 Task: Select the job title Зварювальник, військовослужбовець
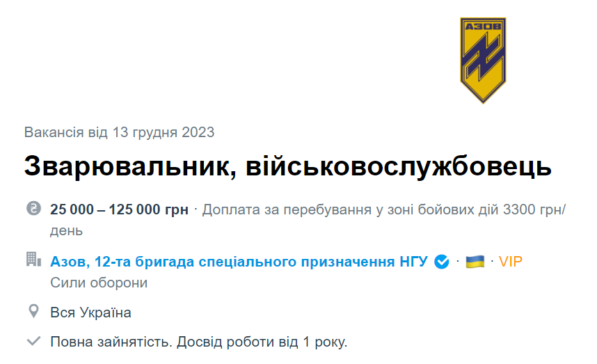pyautogui.click(x=287, y=167)
